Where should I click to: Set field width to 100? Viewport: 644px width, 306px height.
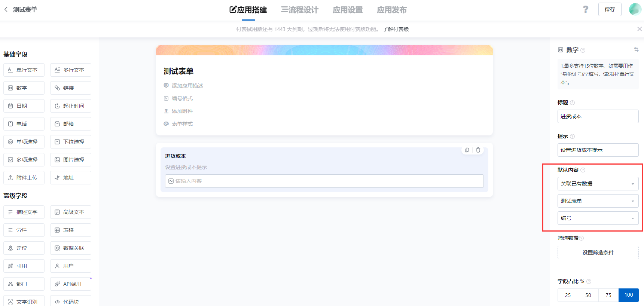point(629,295)
